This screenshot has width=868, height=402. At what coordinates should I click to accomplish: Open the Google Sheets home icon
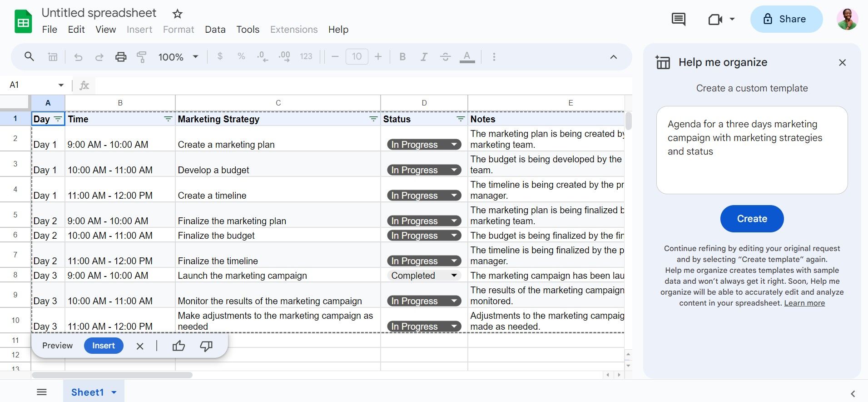click(x=23, y=21)
